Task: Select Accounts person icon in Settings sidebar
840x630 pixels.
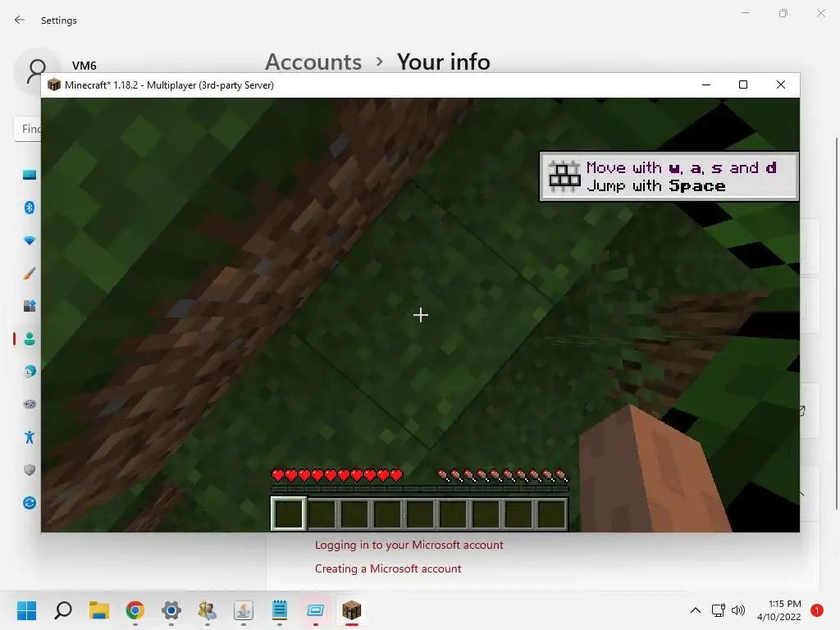Action: pyautogui.click(x=30, y=339)
